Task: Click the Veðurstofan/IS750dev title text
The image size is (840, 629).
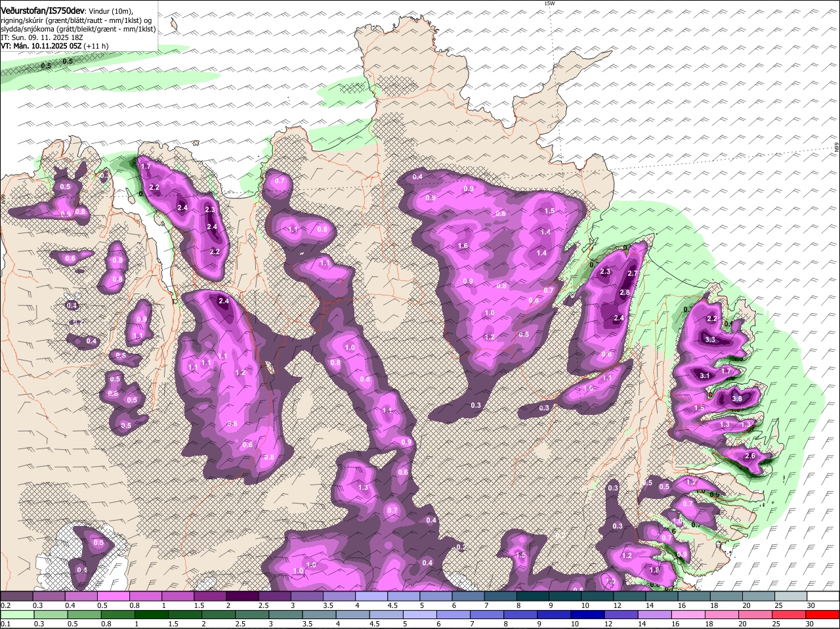Action: [43, 11]
